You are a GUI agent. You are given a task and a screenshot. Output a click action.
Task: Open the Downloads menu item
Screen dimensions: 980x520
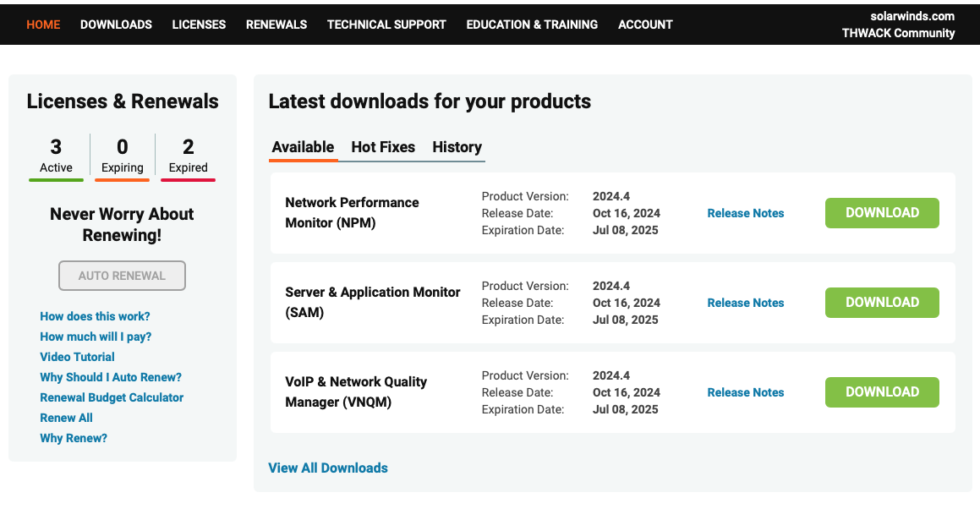point(116,25)
